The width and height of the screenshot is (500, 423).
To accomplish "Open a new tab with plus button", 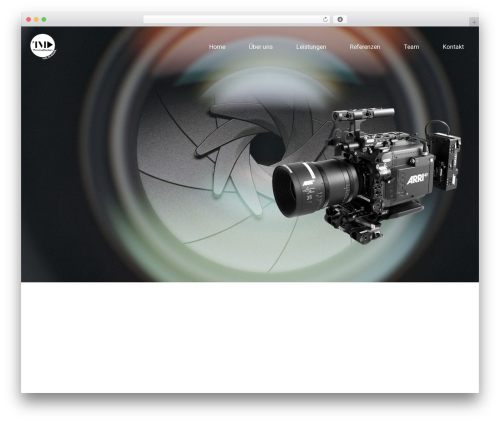I will coord(474,22).
